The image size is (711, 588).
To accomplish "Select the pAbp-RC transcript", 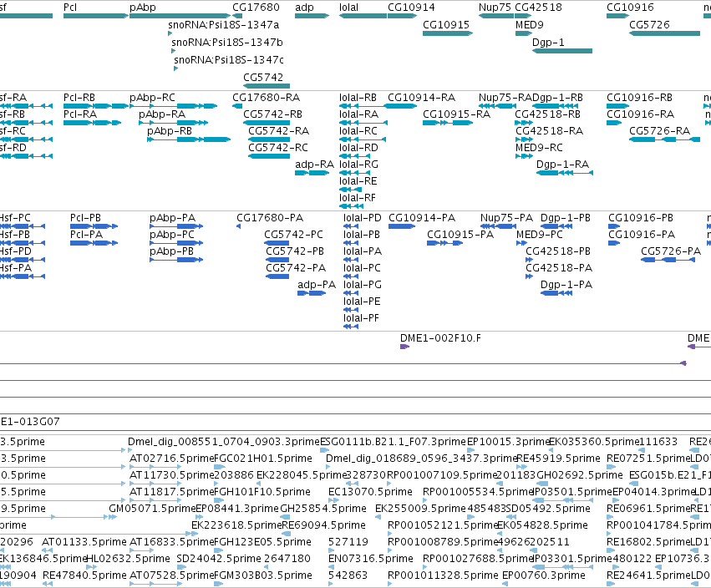I will pos(174,106).
